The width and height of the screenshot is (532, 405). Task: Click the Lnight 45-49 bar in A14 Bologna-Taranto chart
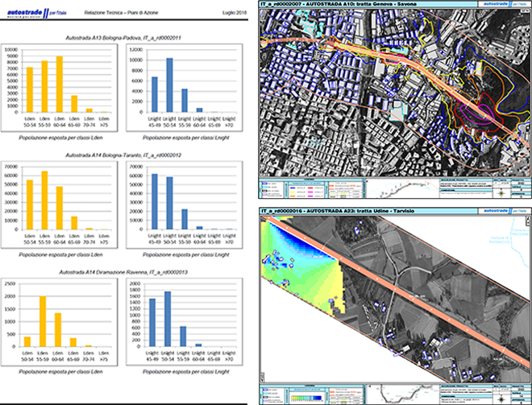coord(155,201)
